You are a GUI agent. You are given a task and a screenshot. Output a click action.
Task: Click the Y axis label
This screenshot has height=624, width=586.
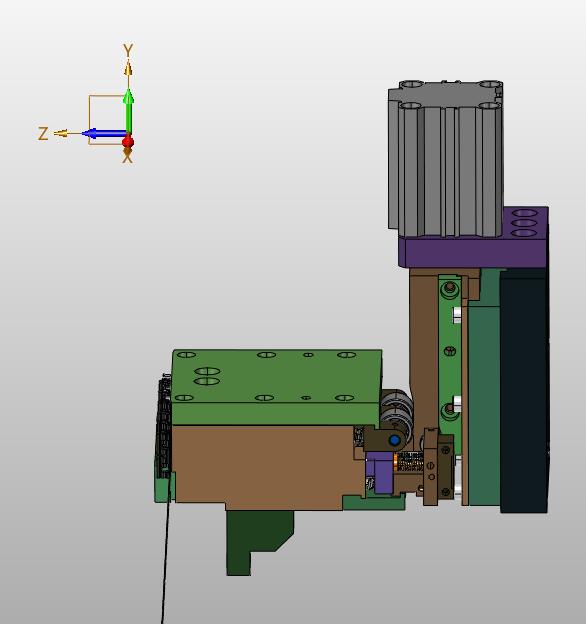pyautogui.click(x=128, y=51)
